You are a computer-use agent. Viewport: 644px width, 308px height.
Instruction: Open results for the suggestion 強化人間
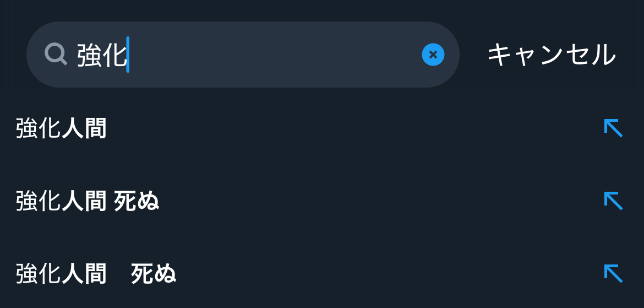61,129
